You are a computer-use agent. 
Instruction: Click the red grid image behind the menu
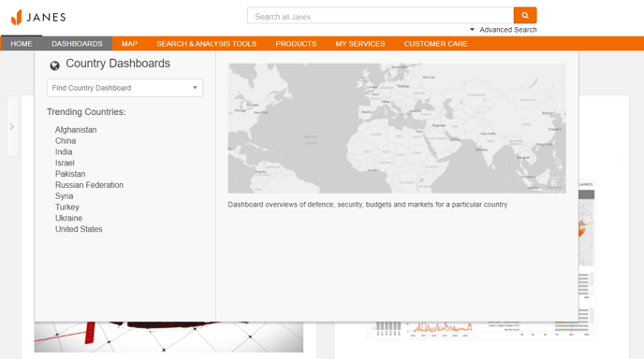[168, 337]
